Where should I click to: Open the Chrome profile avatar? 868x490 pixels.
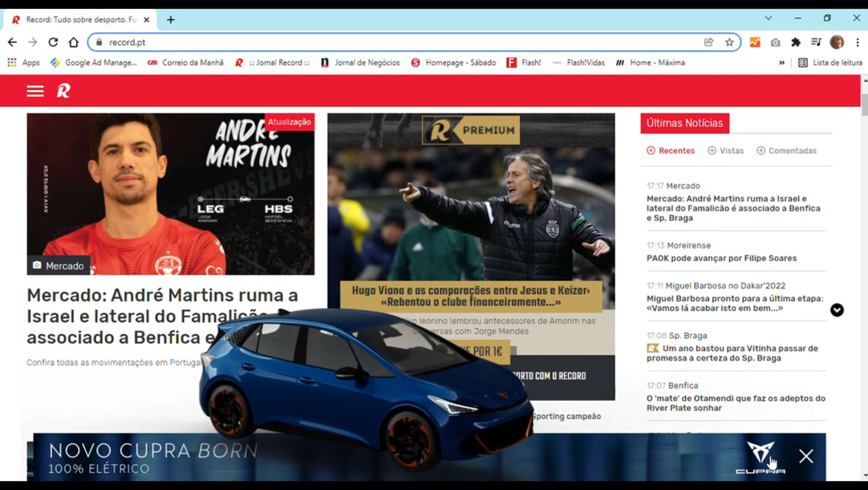click(x=837, y=42)
